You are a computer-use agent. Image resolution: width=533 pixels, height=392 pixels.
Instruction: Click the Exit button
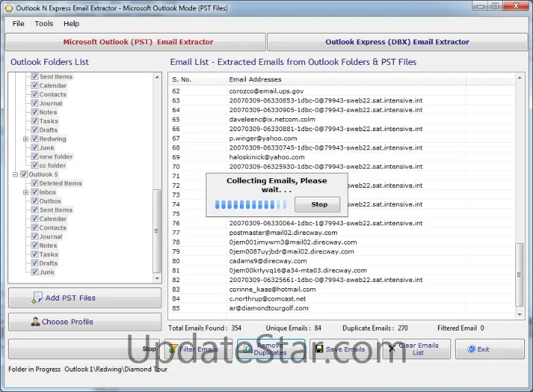[x=490, y=349]
